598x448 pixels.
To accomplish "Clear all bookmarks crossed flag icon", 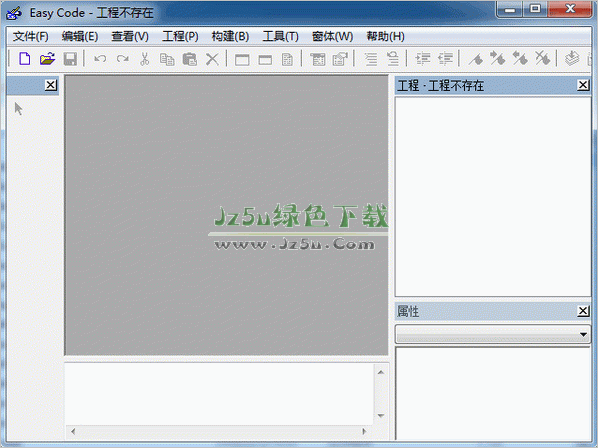I will (542, 58).
